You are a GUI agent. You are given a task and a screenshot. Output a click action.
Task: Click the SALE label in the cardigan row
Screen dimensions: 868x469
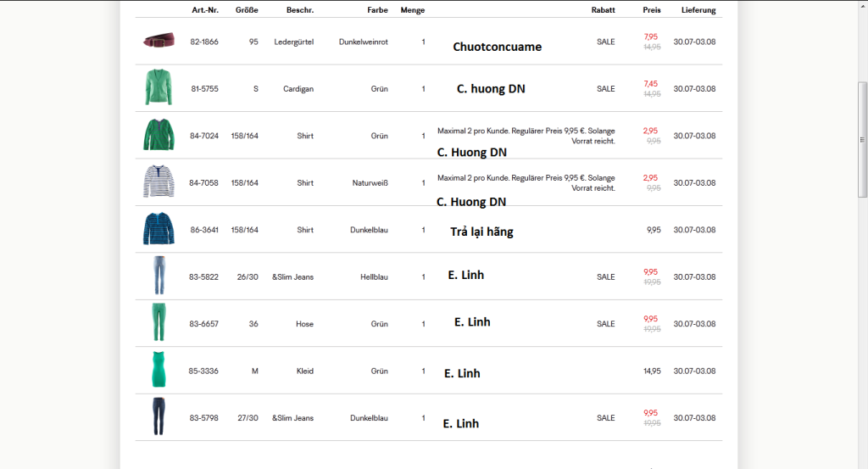tap(605, 88)
